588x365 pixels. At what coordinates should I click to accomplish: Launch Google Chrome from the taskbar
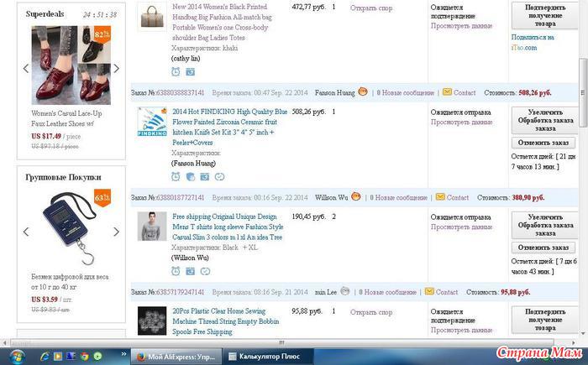[x=84, y=357]
